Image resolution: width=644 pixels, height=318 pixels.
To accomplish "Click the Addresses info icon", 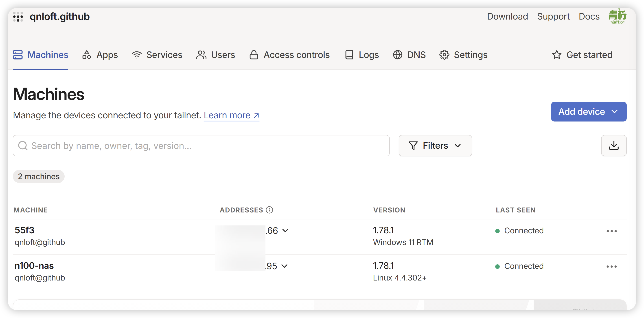I will pyautogui.click(x=269, y=210).
